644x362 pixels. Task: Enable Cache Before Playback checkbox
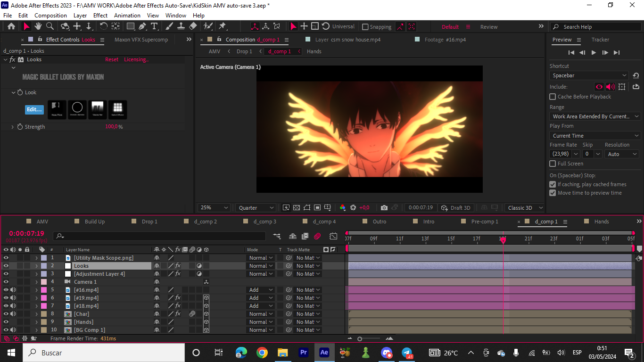tap(553, 97)
